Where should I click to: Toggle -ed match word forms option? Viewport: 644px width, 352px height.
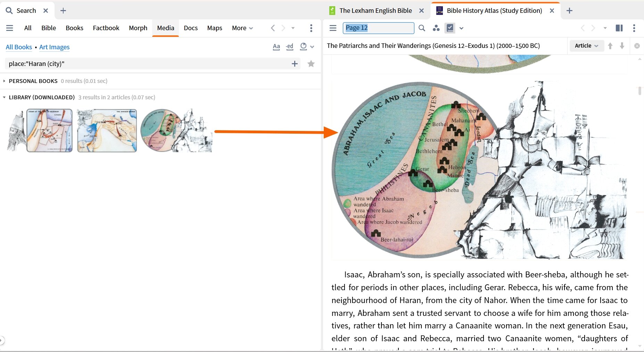pos(290,47)
